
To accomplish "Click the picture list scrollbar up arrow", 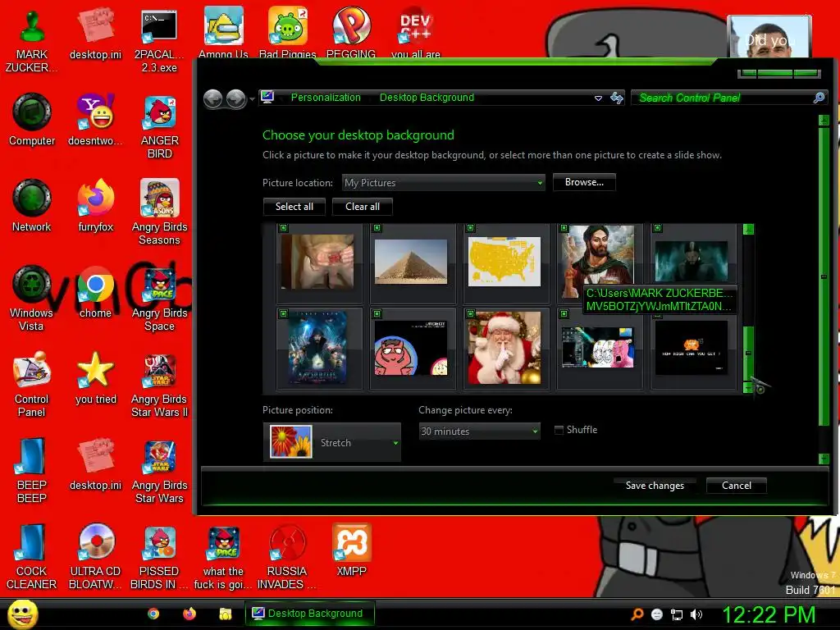I will click(x=748, y=230).
